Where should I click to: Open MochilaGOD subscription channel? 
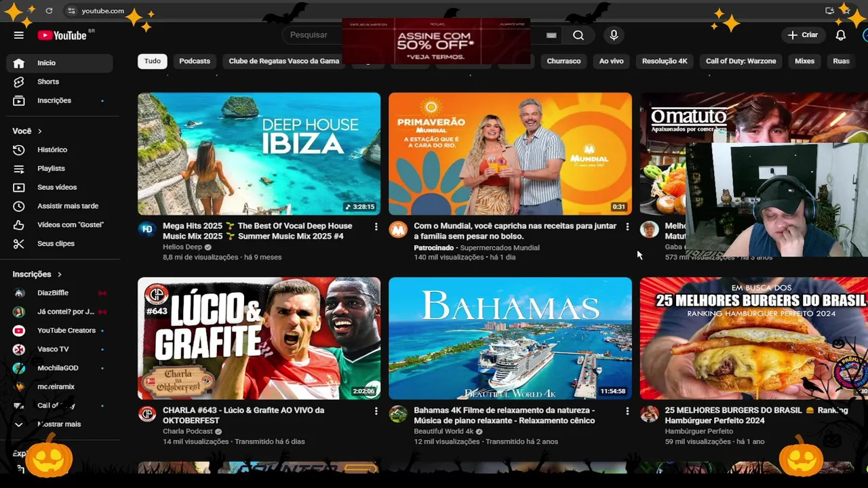click(60, 368)
